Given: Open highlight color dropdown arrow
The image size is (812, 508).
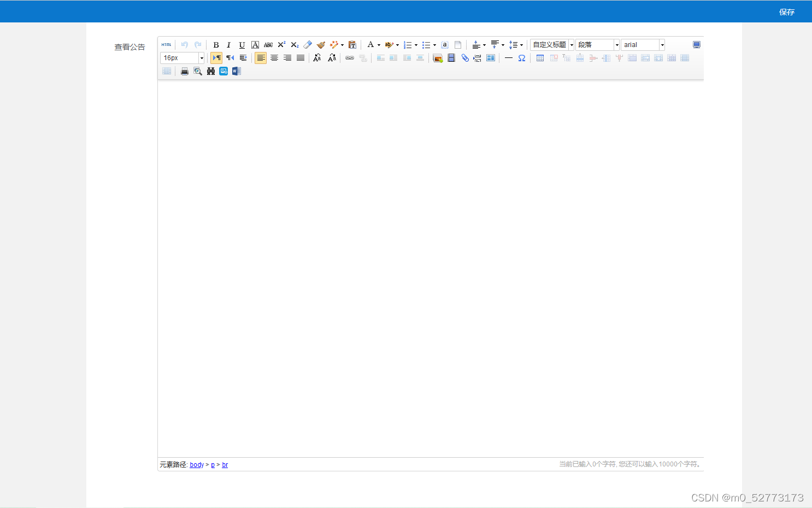Looking at the screenshot, I should [397, 45].
